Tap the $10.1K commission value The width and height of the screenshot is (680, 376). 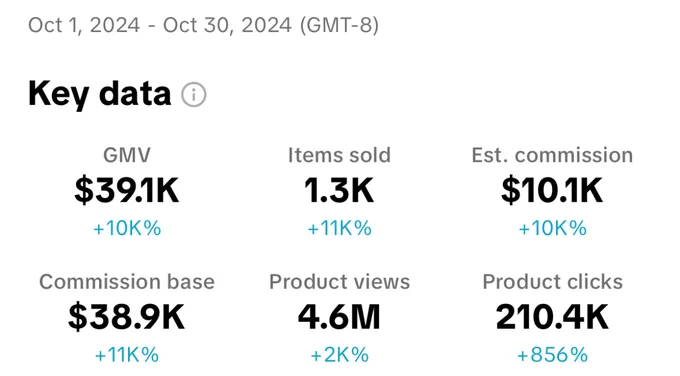552,190
